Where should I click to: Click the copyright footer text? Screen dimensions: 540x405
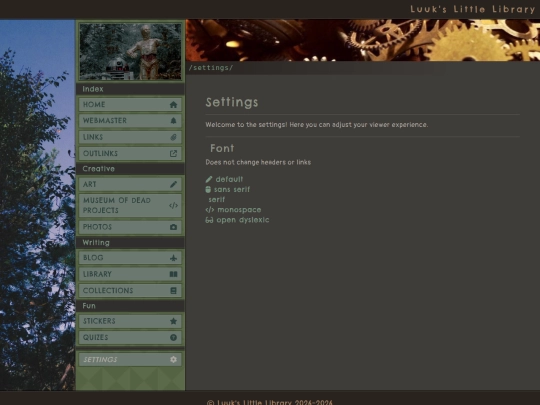pyautogui.click(x=270, y=402)
